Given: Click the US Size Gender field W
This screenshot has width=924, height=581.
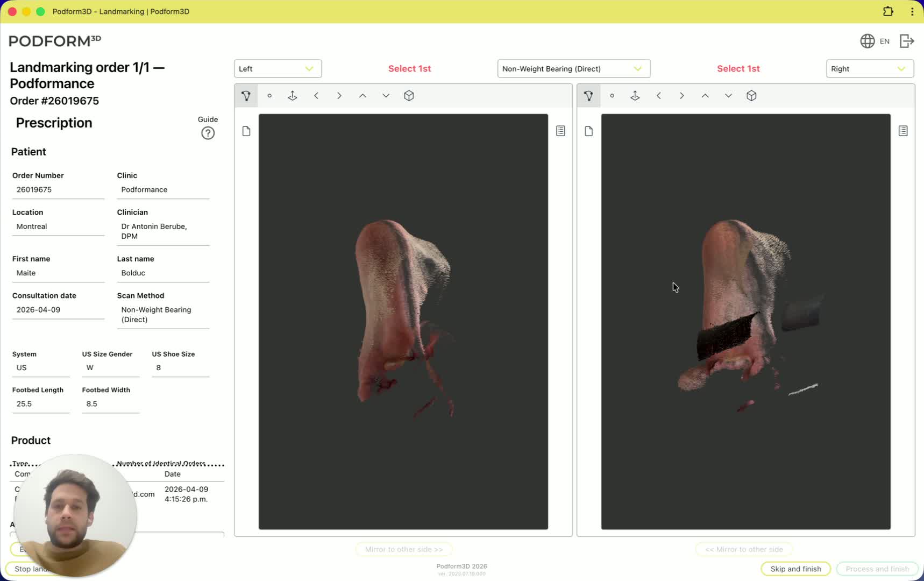Looking at the screenshot, I should (111, 368).
